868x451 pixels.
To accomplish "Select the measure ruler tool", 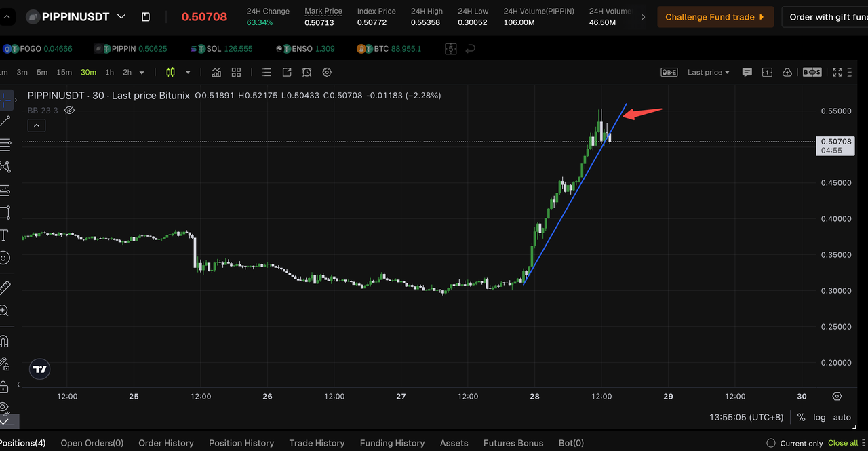I will (7, 286).
